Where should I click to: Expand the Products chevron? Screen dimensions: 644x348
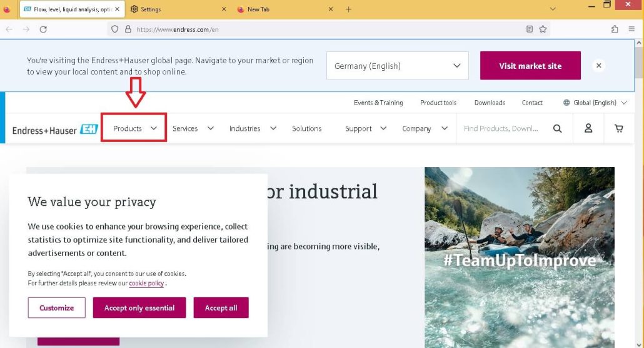coord(154,128)
